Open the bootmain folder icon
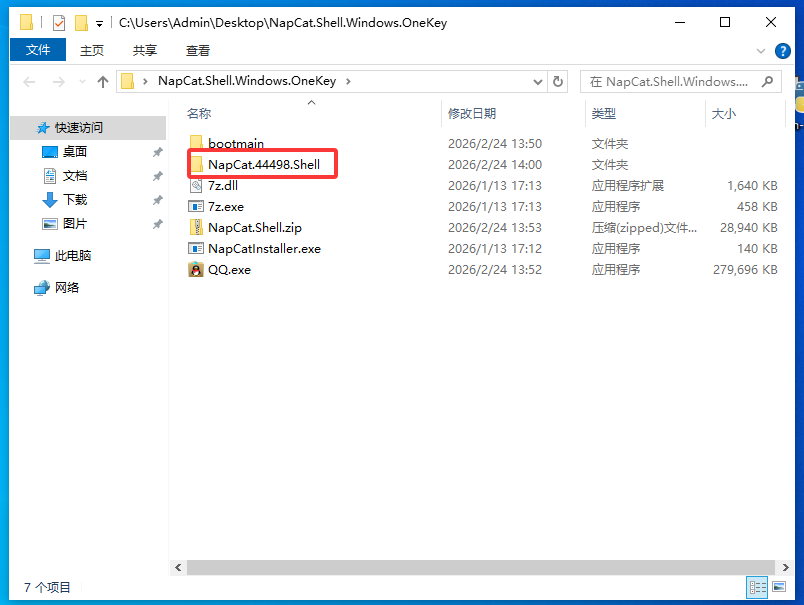The height and width of the screenshot is (605, 804). 196,143
